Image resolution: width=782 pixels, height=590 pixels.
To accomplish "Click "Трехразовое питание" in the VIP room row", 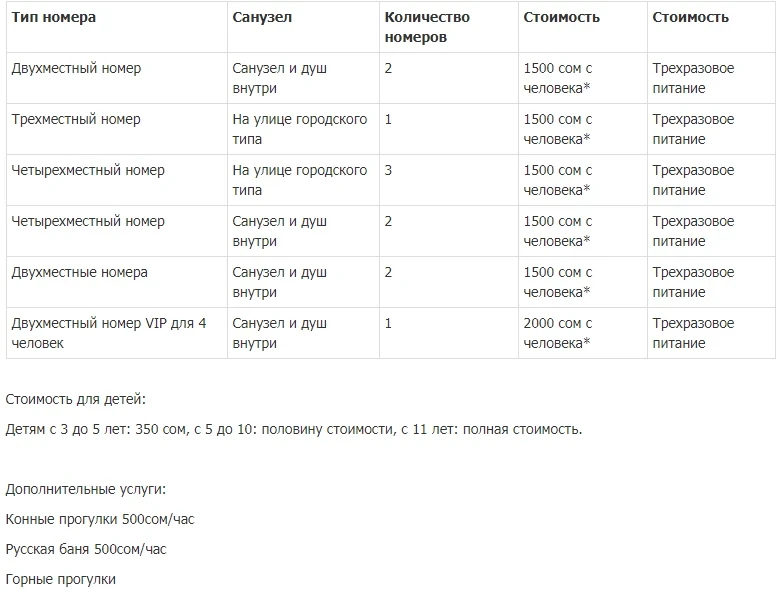I will [693, 333].
